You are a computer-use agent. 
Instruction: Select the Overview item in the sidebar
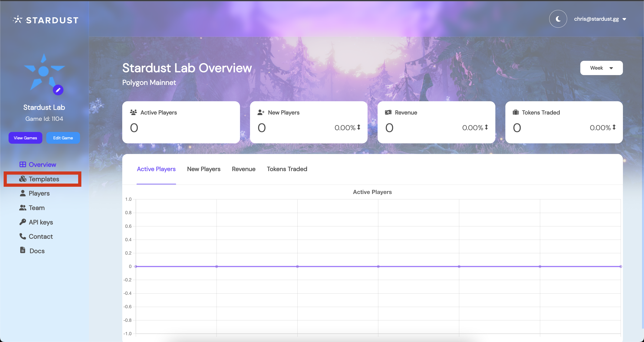click(42, 164)
